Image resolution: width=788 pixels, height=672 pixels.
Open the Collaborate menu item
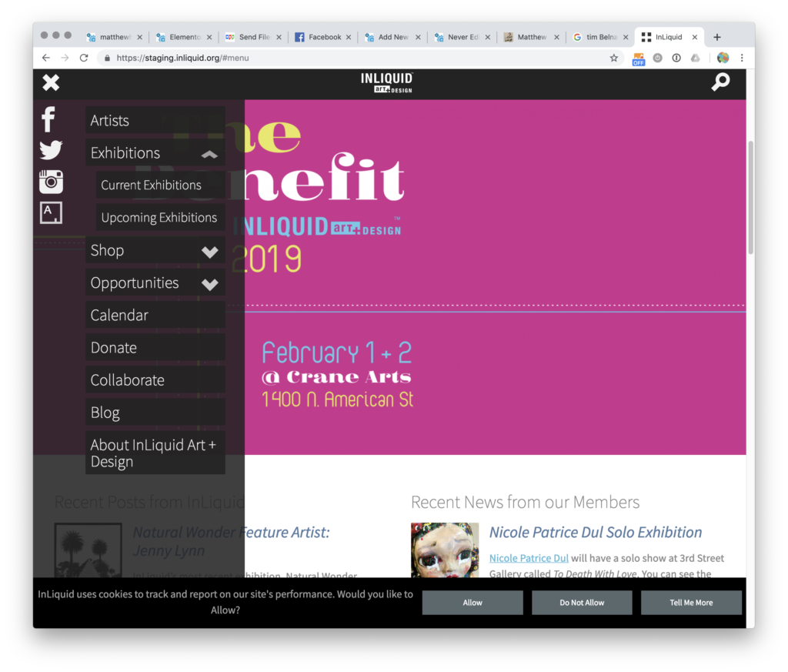coord(155,380)
